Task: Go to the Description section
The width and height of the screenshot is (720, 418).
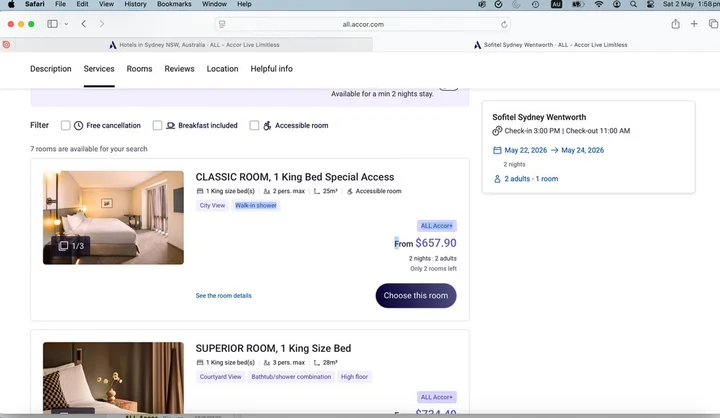Action: [x=51, y=69]
